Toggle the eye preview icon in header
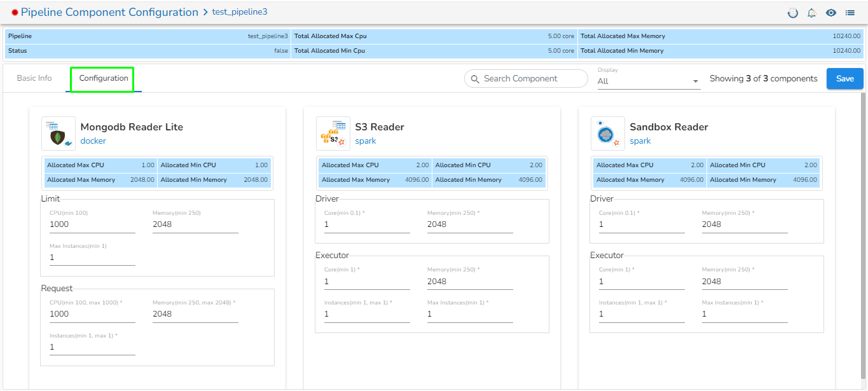The image size is (868, 391). [x=830, y=13]
